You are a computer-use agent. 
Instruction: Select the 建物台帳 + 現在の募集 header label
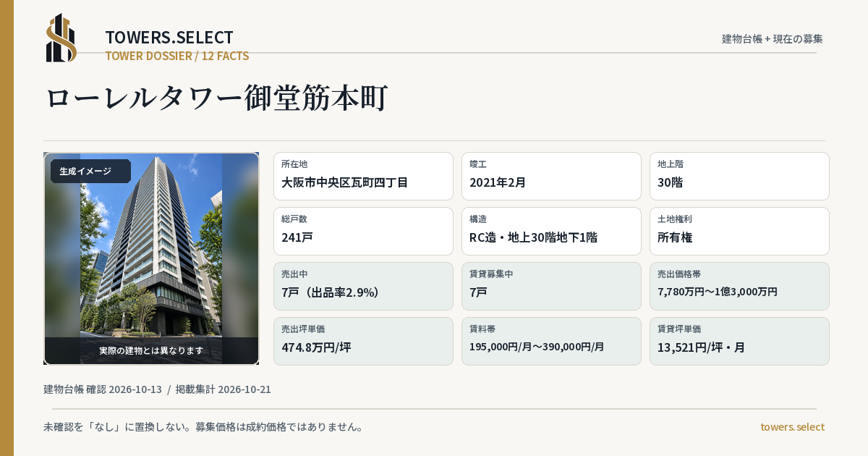773,38
